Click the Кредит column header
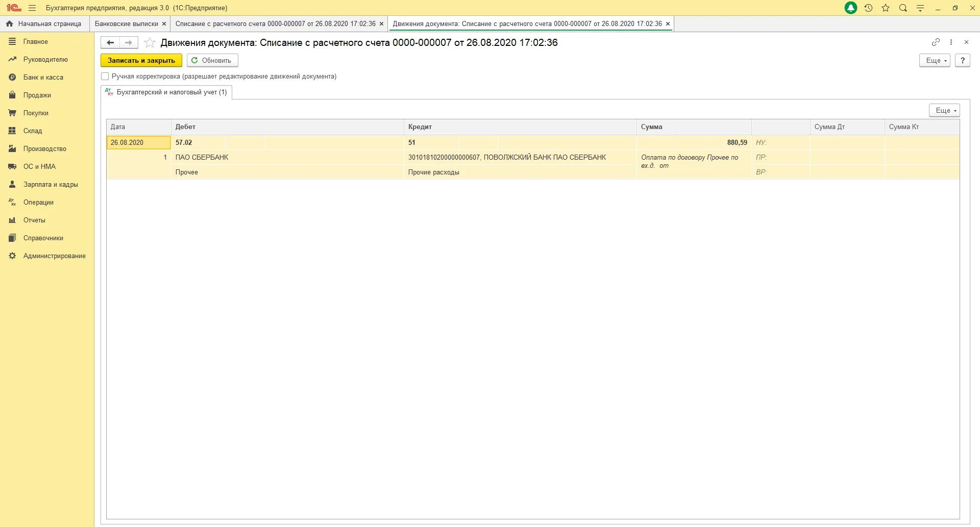 [520, 127]
